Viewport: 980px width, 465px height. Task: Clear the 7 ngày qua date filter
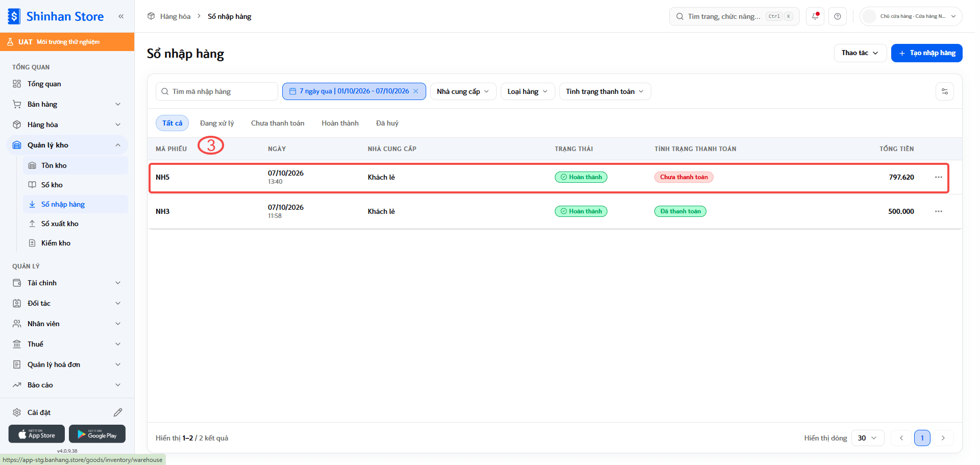tap(416, 91)
